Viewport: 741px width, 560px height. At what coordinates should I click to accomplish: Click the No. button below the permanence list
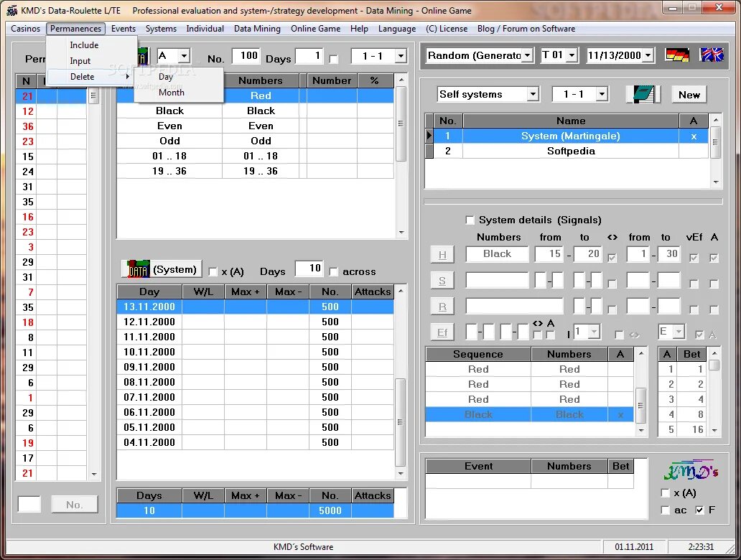tap(74, 504)
